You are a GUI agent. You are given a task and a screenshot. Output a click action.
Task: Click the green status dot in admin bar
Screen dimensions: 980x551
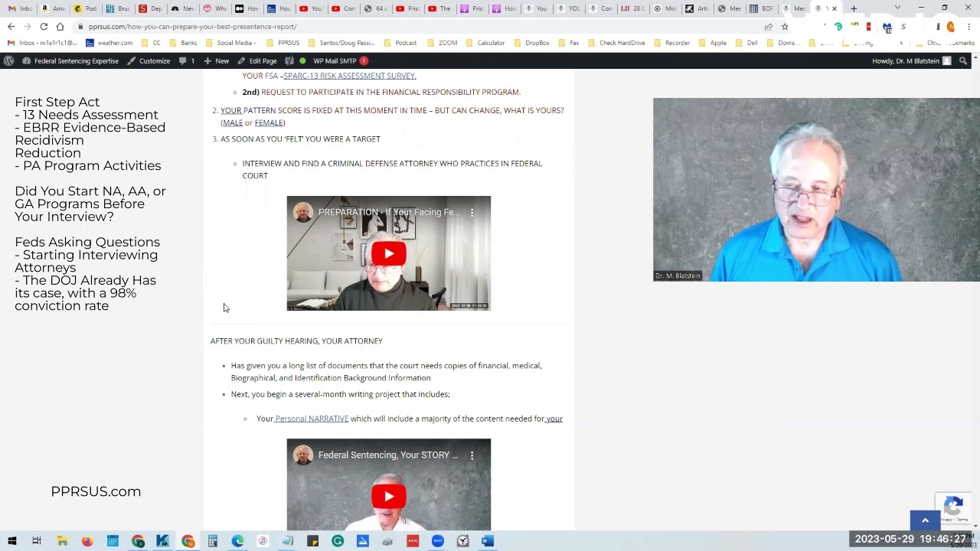click(302, 60)
